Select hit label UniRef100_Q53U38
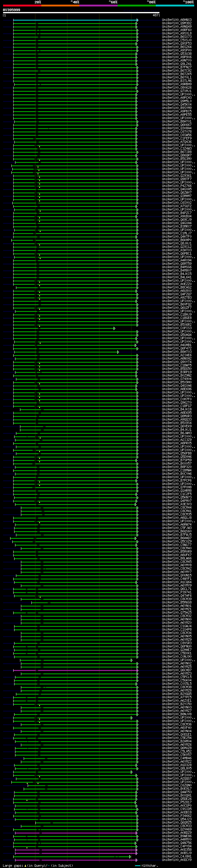This screenshot has width=197, height=868. (x=177, y=54)
